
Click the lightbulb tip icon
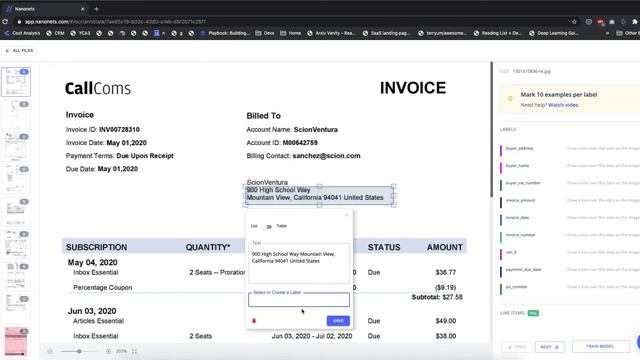(x=510, y=99)
